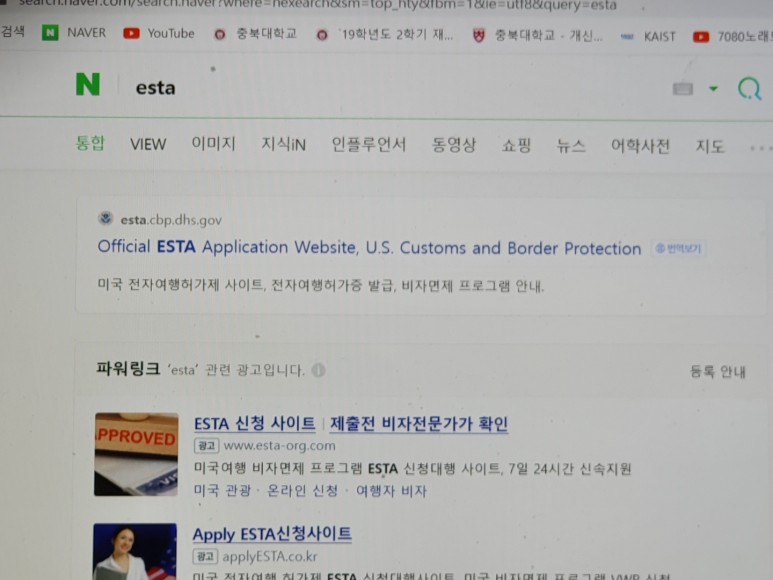Viewport: 773px width, 580px height.
Task: Open the 미국 관광 sublink
Action: click(x=222, y=491)
